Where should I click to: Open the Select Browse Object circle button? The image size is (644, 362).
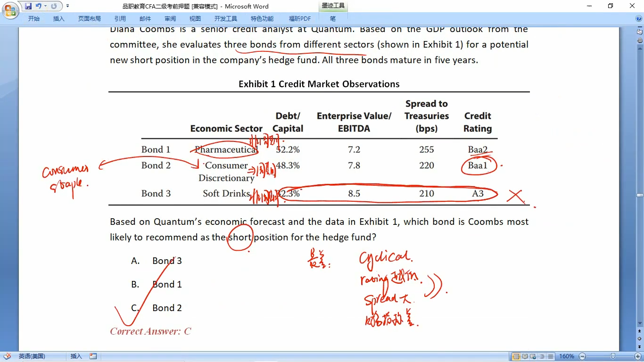pos(640,338)
